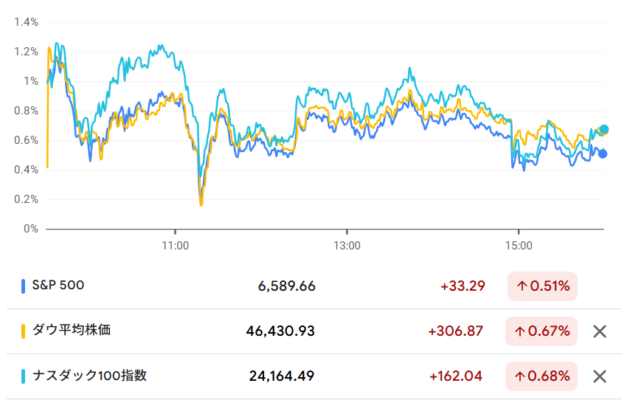Click the 11:00 time axis label
The width and height of the screenshot is (627, 400).
tap(175, 245)
